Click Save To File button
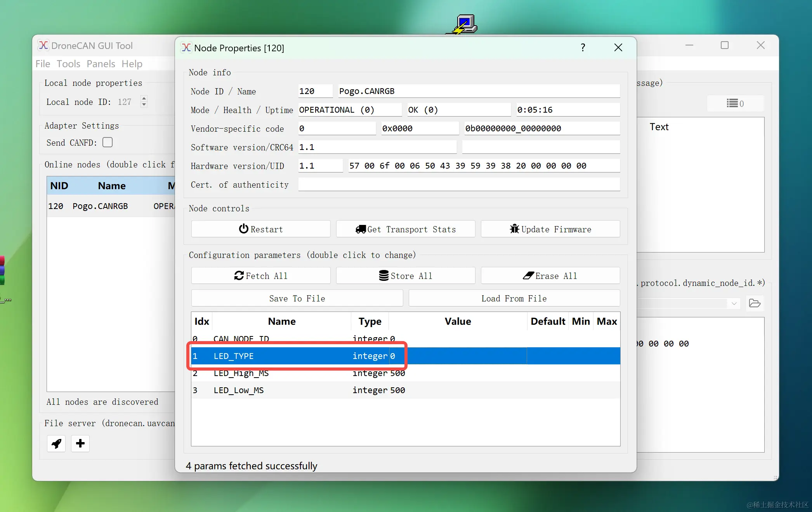Screen dimensions: 812x512 point(297,298)
